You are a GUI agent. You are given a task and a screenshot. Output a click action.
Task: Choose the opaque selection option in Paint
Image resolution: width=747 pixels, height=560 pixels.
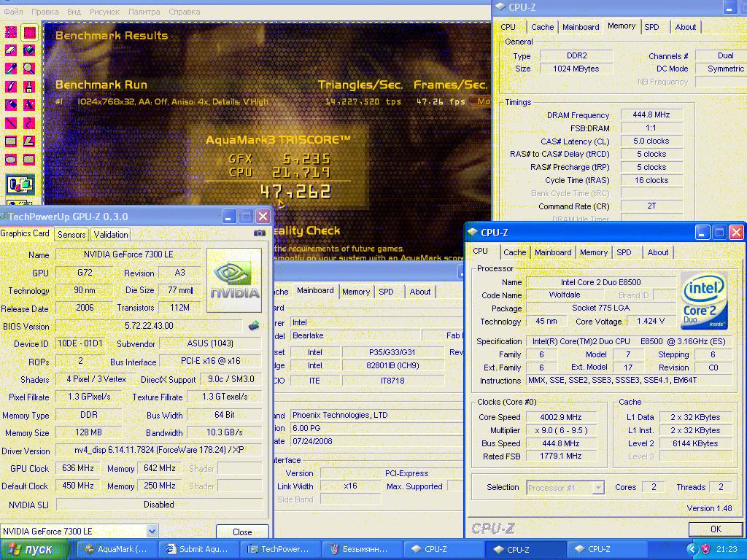coord(20,184)
